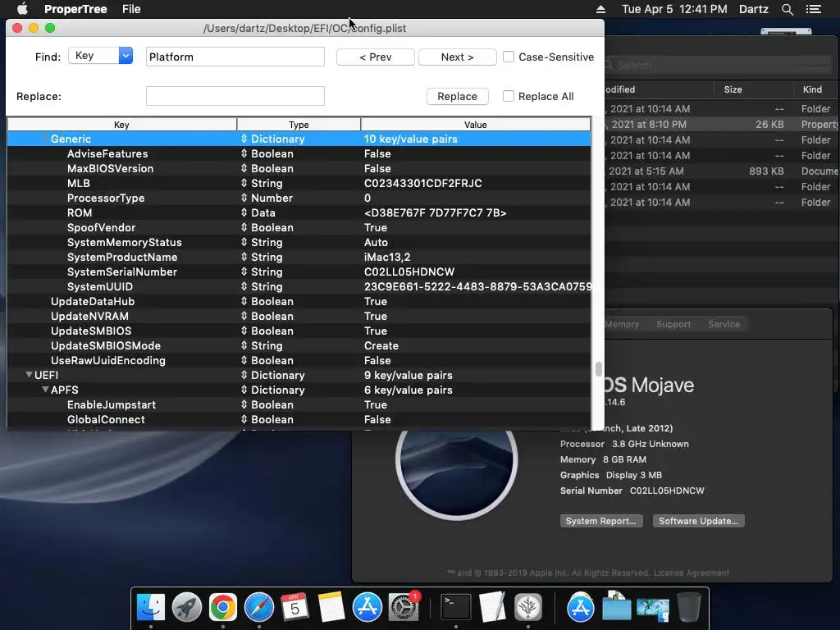Click the Key column header
This screenshot has height=630, width=840.
coord(121,125)
